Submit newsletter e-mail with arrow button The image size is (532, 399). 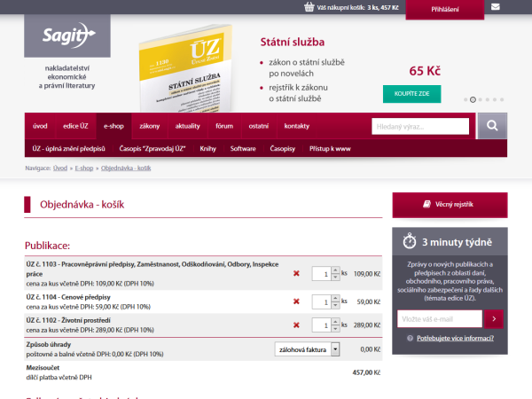tap(494, 319)
